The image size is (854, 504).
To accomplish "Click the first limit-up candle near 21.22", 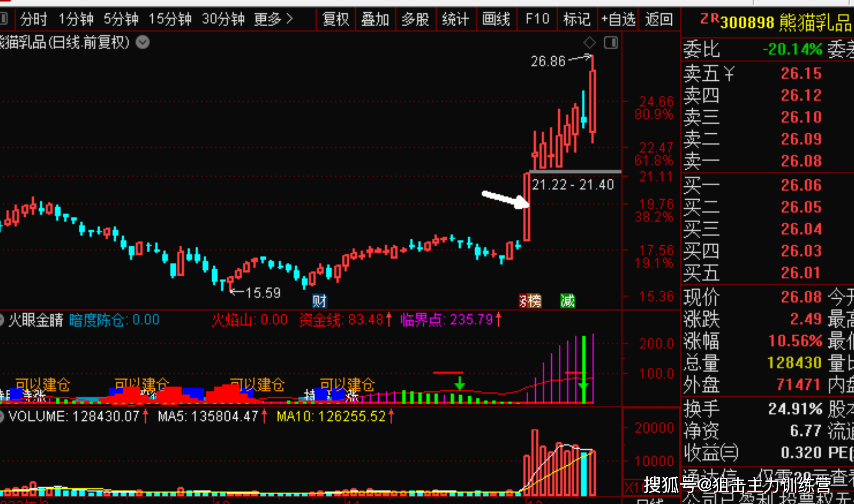I will 526,207.
